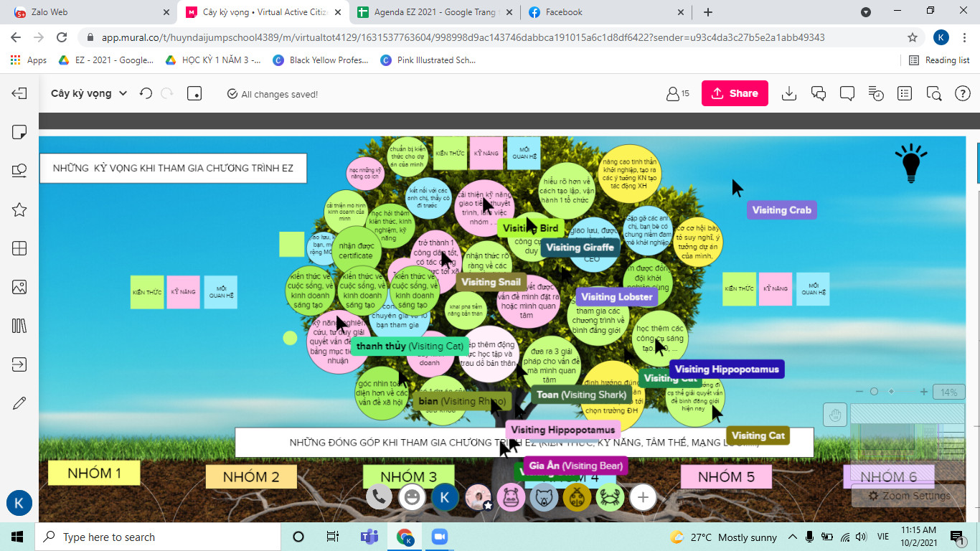Image resolution: width=980 pixels, height=551 pixels.
Task: Open the HỌC KỲ 1 NĂM 3 bookmark
Action: (x=213, y=60)
